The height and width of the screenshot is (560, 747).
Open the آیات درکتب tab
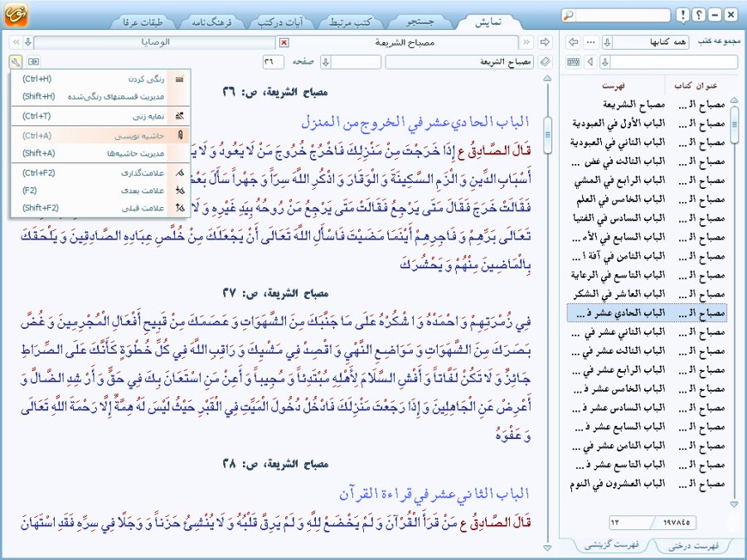(x=280, y=22)
